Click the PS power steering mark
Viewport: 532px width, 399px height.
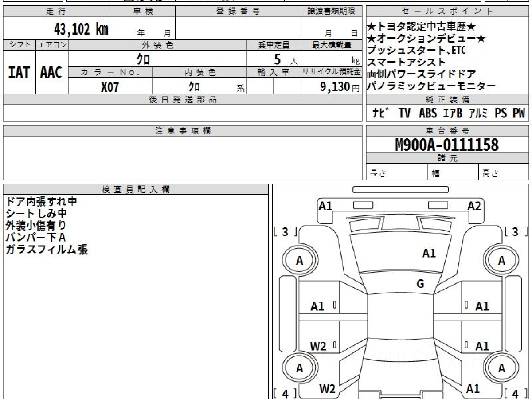(x=501, y=113)
